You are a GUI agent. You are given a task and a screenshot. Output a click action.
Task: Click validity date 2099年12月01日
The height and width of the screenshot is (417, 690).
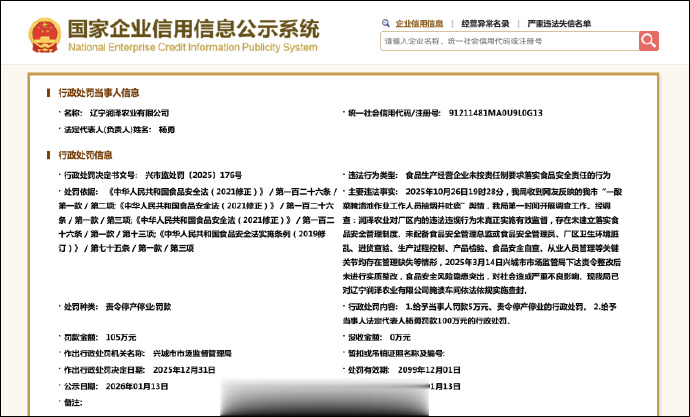pyautogui.click(x=429, y=370)
